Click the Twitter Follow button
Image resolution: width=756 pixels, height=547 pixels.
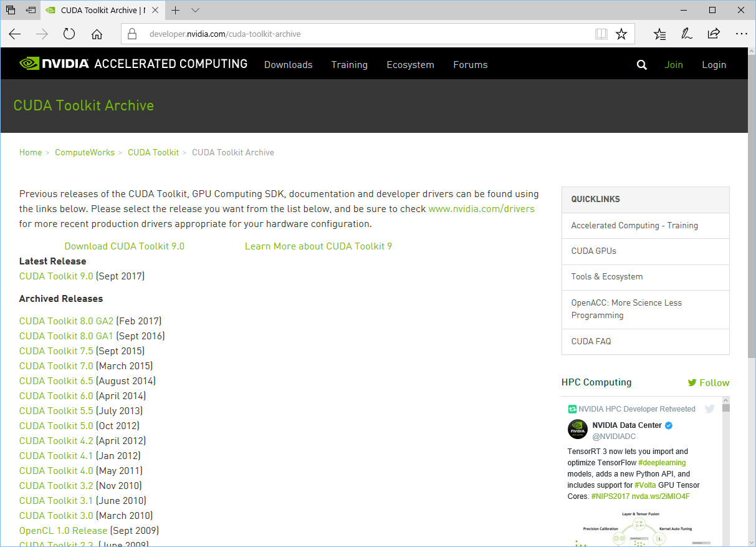[709, 383]
